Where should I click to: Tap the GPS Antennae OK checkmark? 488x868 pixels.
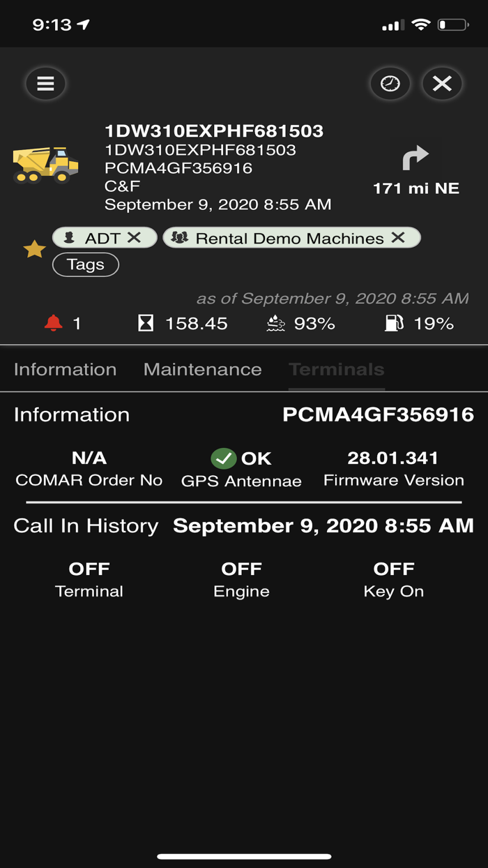tap(224, 458)
